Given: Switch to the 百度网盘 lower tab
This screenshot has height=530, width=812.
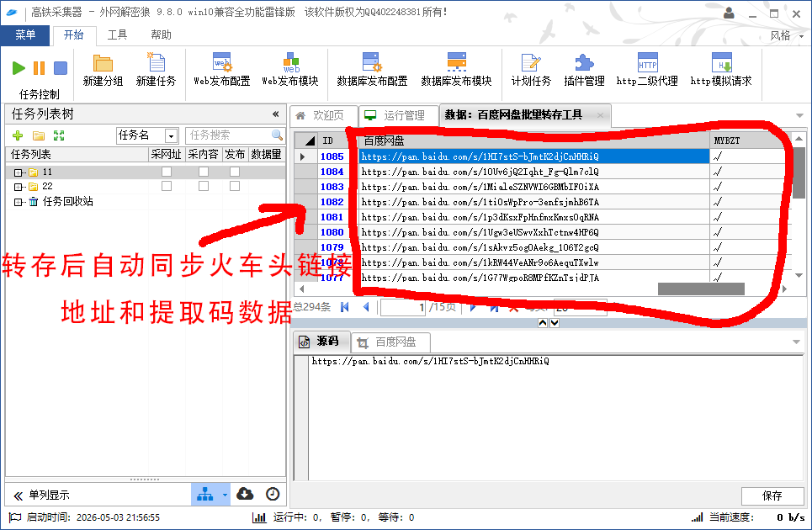Looking at the screenshot, I should click(x=390, y=342).
